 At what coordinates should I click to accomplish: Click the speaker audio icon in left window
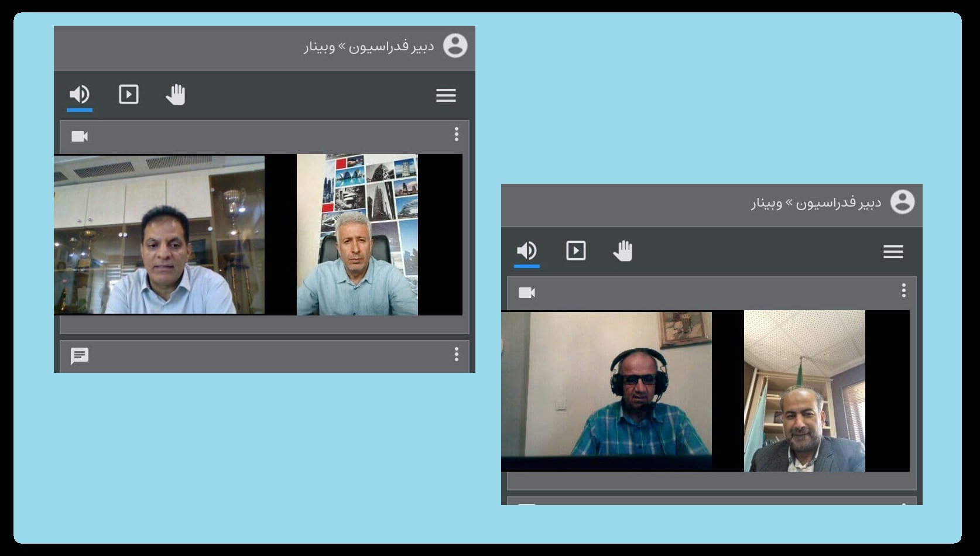80,94
